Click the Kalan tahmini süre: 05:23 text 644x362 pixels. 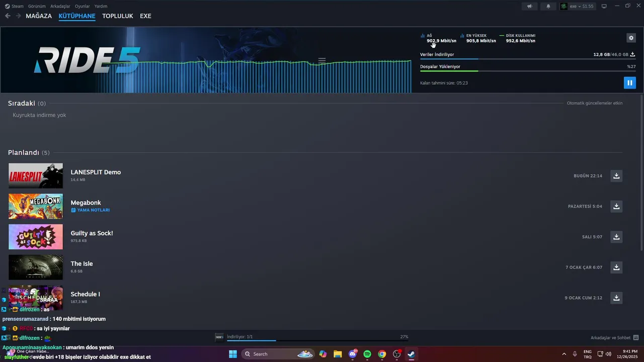(444, 83)
